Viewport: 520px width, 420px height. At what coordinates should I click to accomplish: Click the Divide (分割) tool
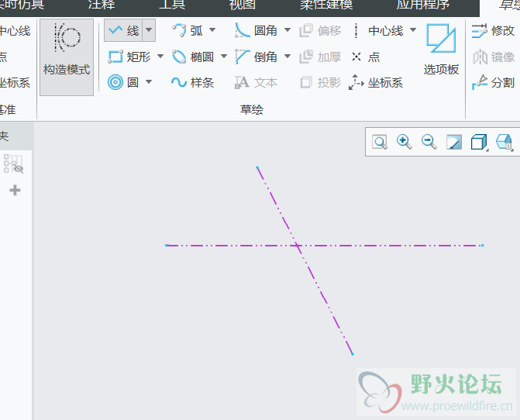pyautogui.click(x=493, y=83)
